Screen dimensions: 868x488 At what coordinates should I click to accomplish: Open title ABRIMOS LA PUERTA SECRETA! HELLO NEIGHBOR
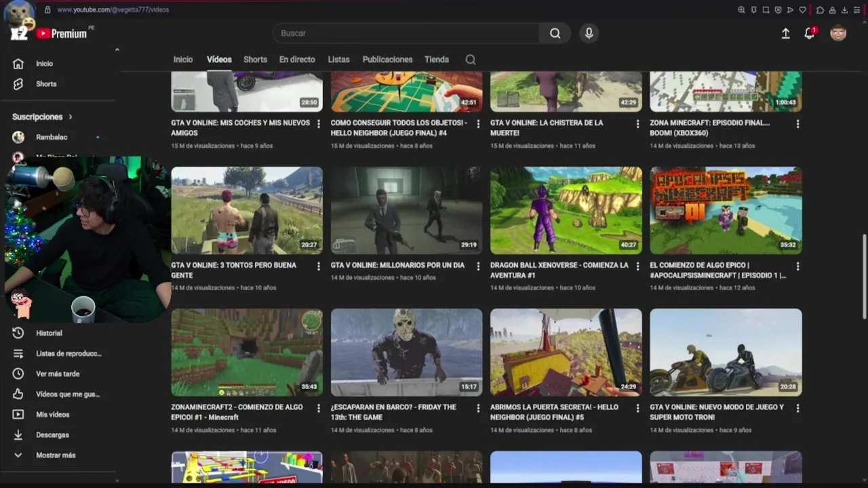tap(554, 412)
